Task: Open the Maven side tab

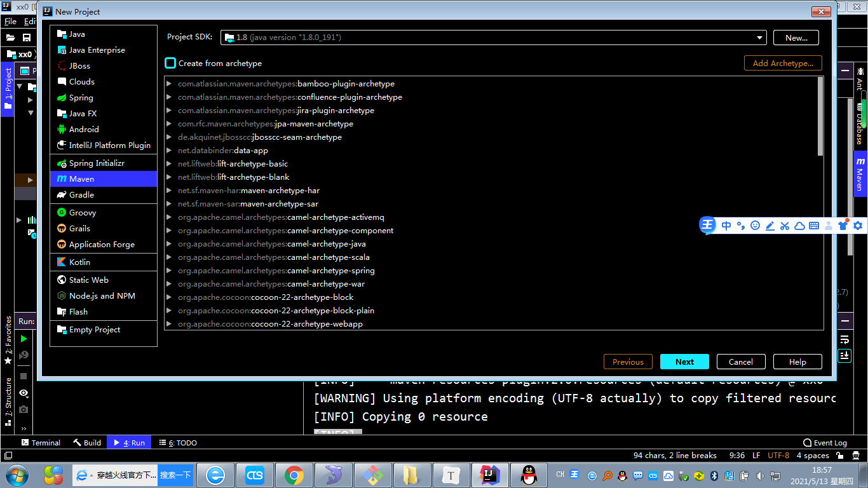Action: click(860, 174)
